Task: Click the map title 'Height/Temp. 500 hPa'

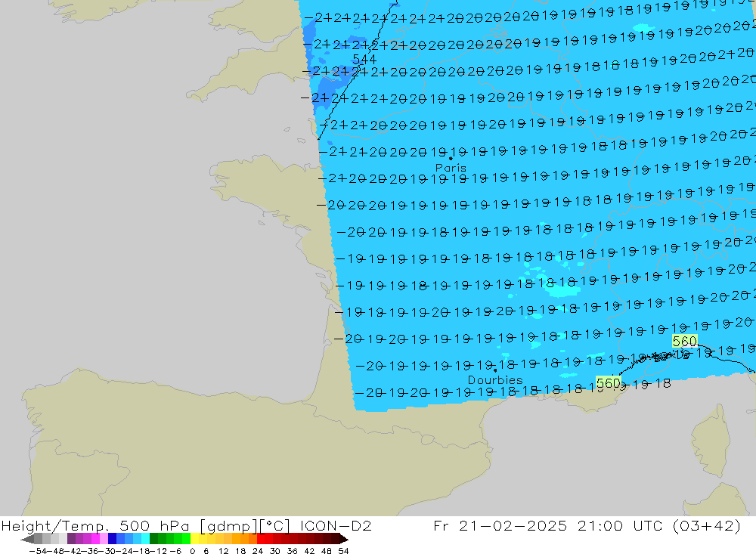Action: [x=95, y=525]
